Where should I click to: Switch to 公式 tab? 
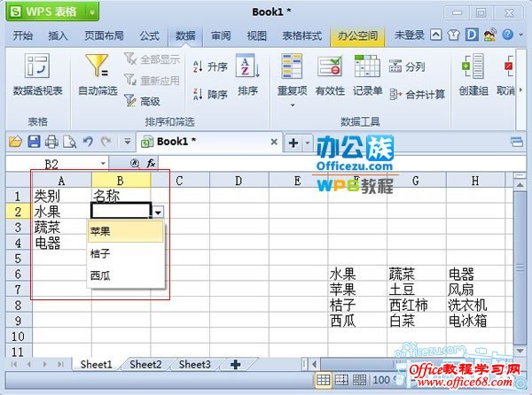click(x=149, y=35)
